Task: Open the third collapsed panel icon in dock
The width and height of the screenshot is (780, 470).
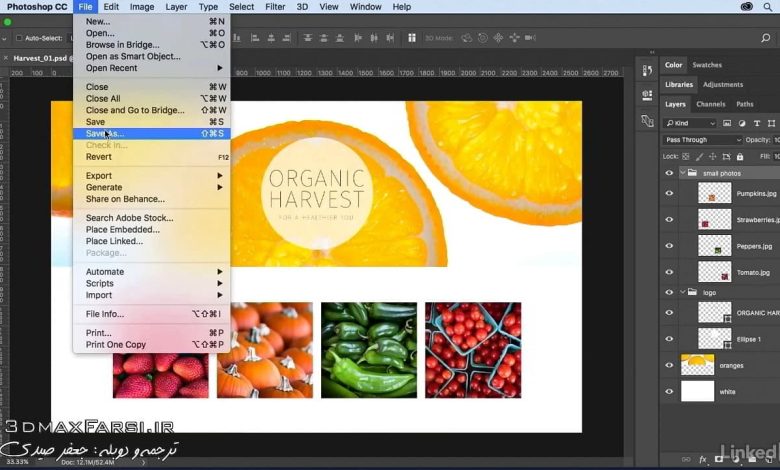Action: click(647, 120)
